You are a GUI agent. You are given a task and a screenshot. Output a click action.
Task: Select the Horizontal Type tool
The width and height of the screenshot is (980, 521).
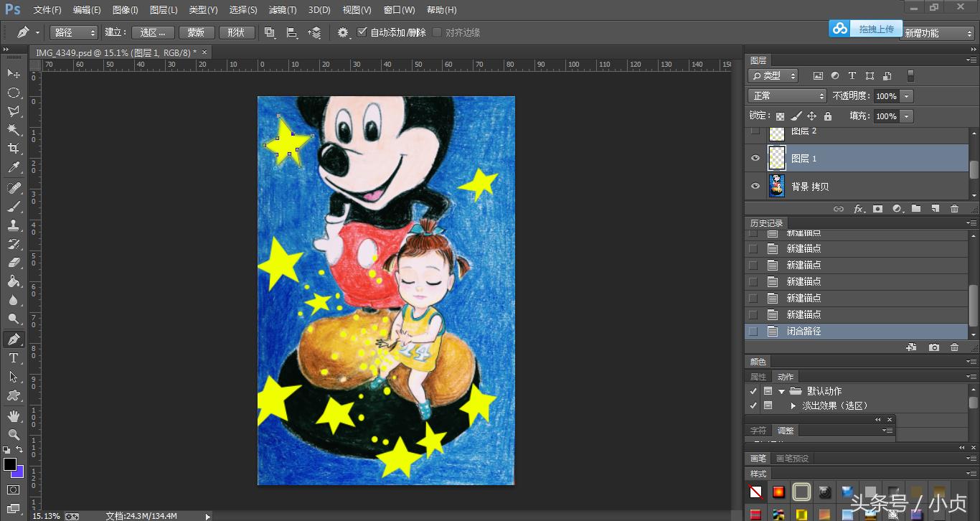(x=15, y=357)
